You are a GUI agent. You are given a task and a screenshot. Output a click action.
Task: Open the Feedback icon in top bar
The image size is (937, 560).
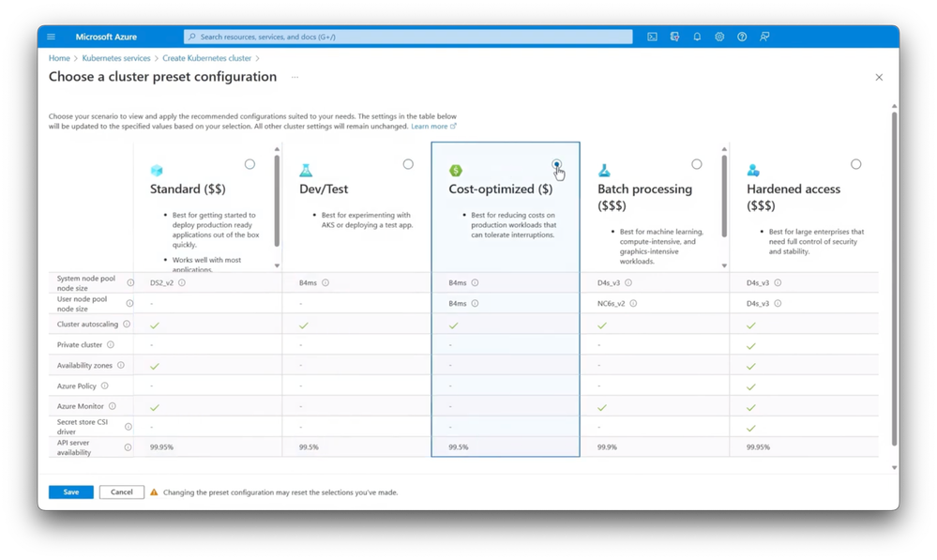pos(764,37)
